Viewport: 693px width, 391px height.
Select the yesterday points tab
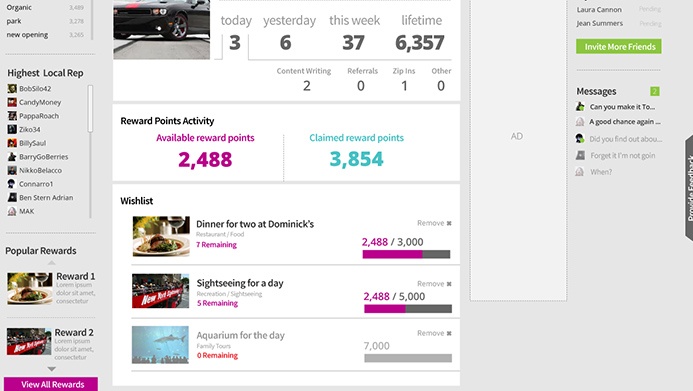click(289, 34)
